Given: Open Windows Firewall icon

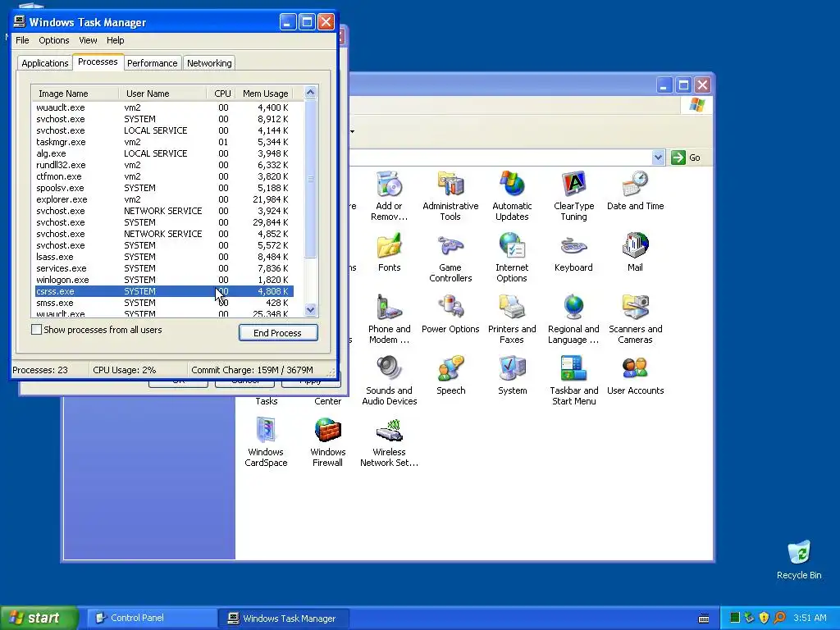Looking at the screenshot, I should click(327, 442).
